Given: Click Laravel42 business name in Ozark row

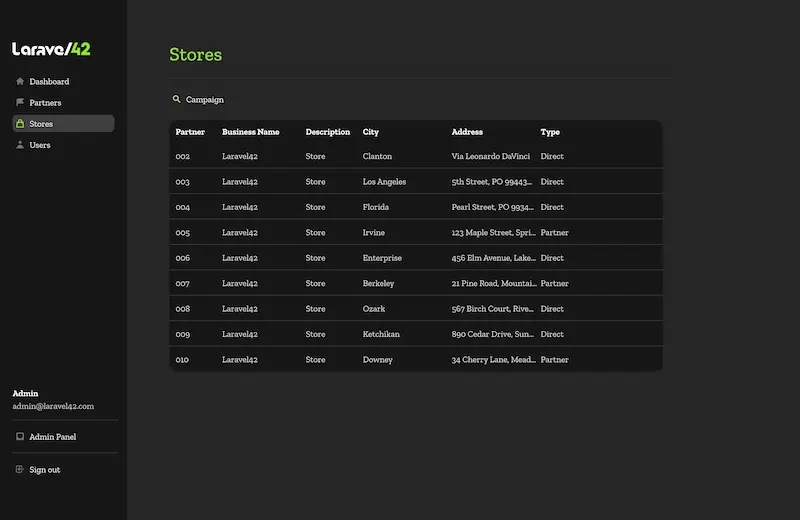Looking at the screenshot, I should [240, 309].
